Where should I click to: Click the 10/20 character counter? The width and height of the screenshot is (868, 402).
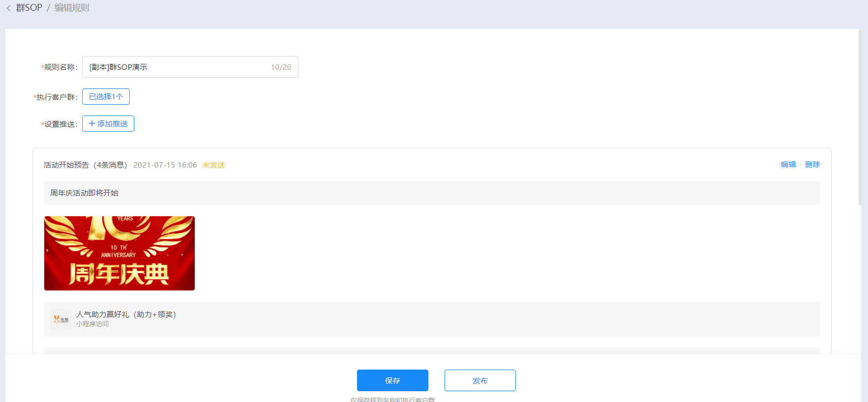(281, 67)
